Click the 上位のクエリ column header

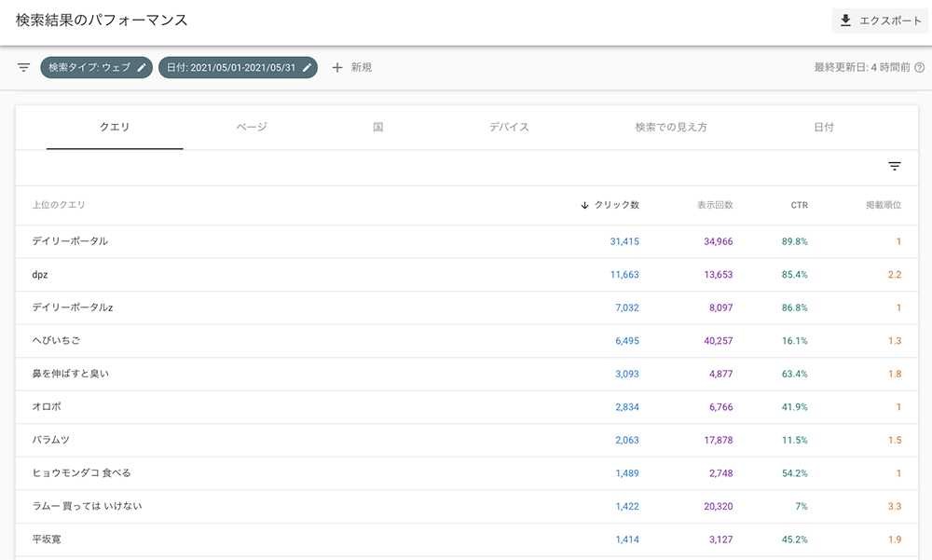coord(58,205)
